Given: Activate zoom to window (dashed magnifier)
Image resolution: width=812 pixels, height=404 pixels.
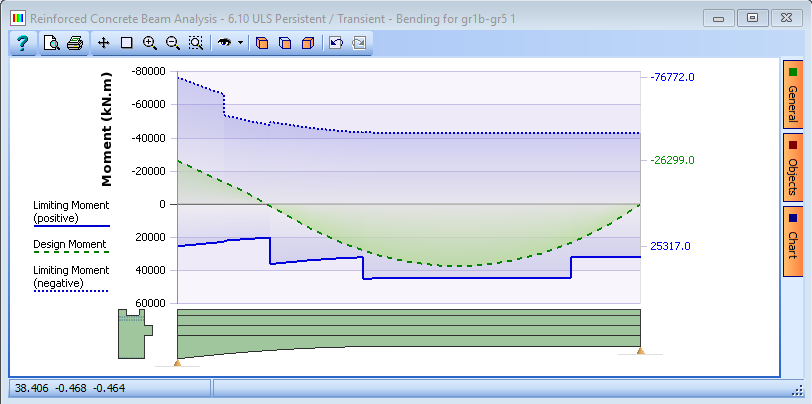Looking at the screenshot, I should (196, 43).
